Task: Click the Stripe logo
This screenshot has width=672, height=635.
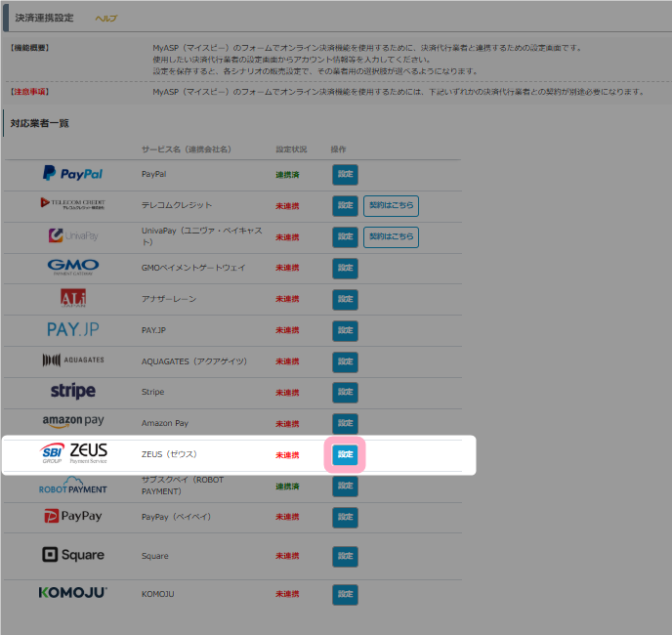Action: [72, 392]
